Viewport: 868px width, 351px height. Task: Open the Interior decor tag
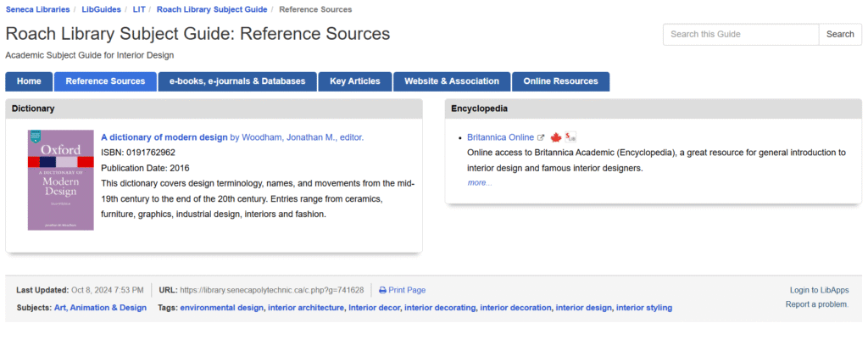(374, 308)
